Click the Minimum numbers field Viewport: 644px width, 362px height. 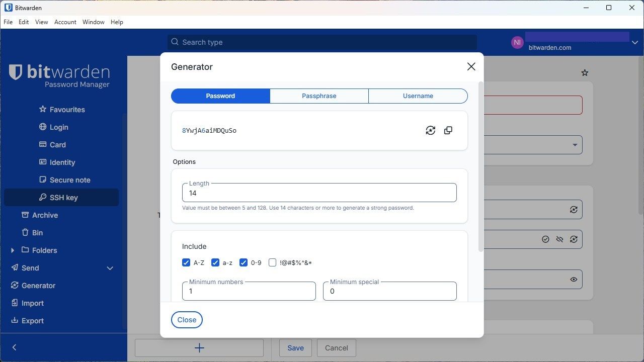pos(249,291)
